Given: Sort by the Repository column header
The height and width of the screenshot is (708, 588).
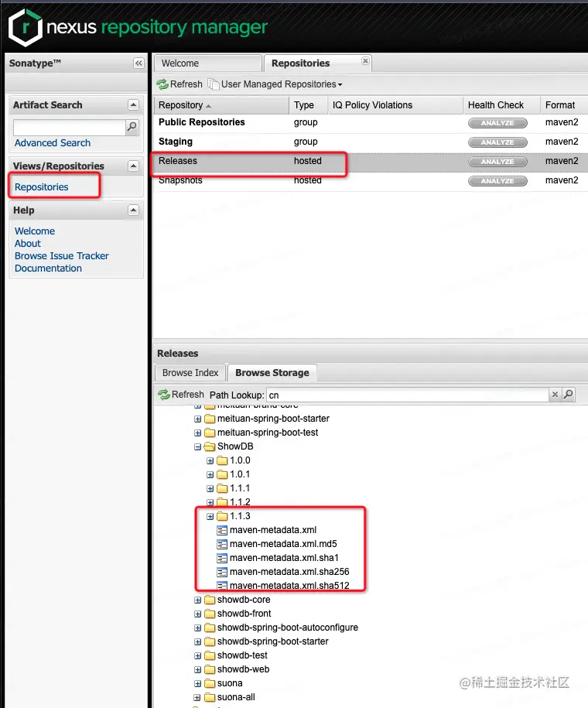Looking at the screenshot, I should (x=221, y=105).
